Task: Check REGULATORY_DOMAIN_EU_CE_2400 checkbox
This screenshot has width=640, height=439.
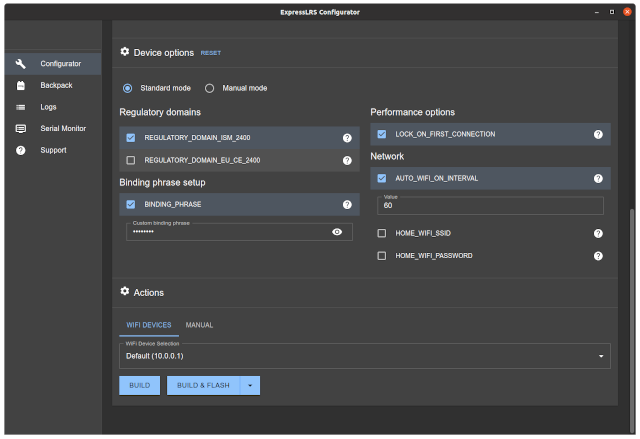Action: 131,160
